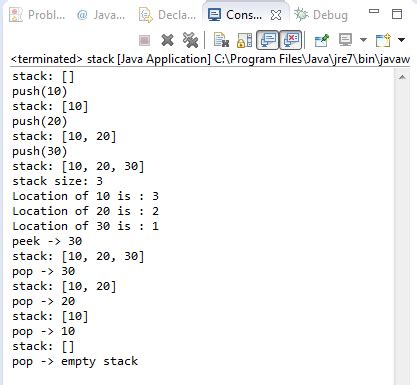Minimize the console view panel
Screen dimensions: 417x385
374,11
